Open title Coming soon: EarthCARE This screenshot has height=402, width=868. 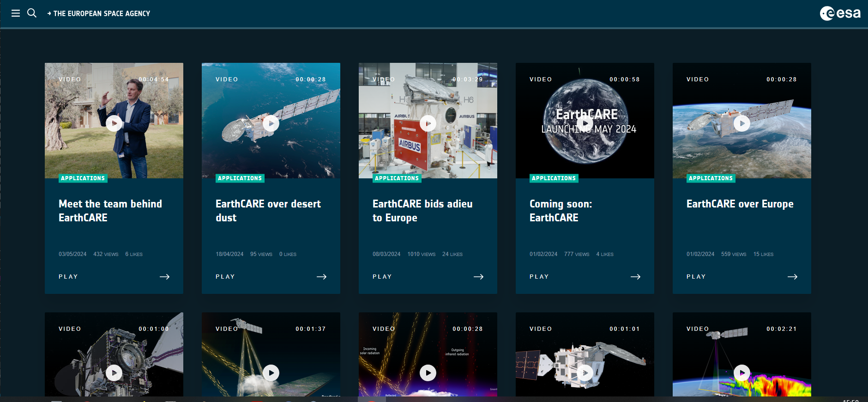click(x=561, y=211)
